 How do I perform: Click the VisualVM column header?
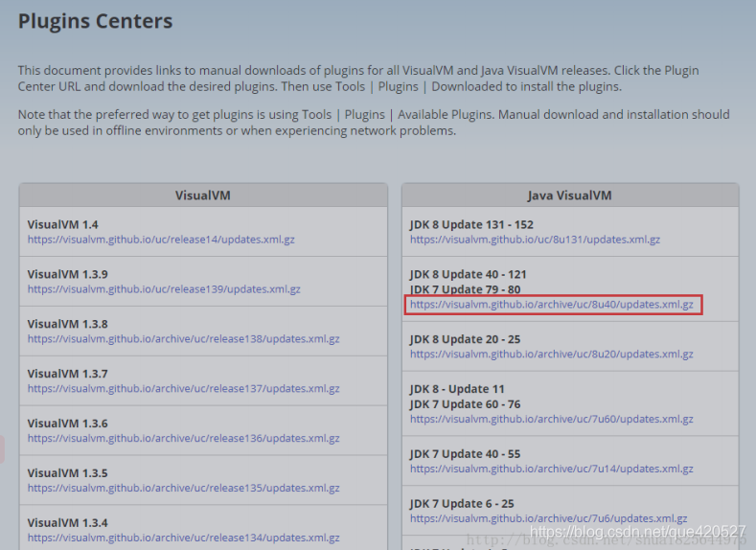(x=203, y=195)
